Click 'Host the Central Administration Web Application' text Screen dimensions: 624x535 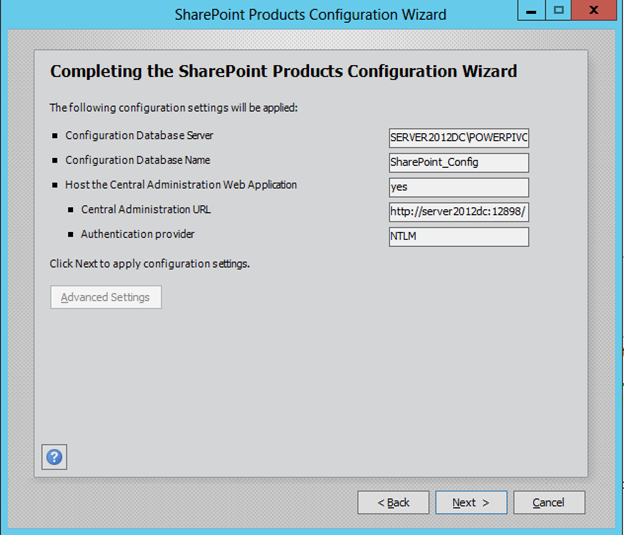point(181,185)
